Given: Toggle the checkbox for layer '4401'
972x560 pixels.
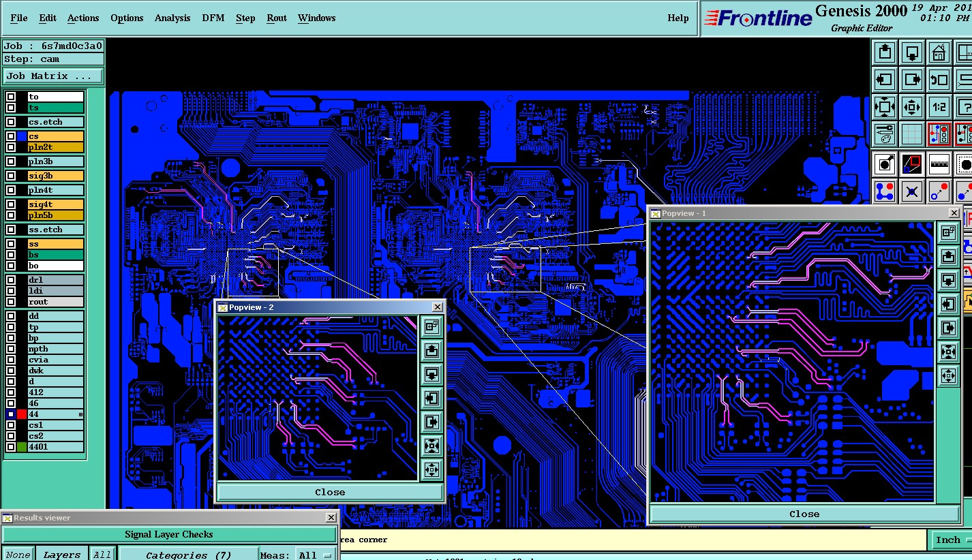Looking at the screenshot, I should coord(11,447).
